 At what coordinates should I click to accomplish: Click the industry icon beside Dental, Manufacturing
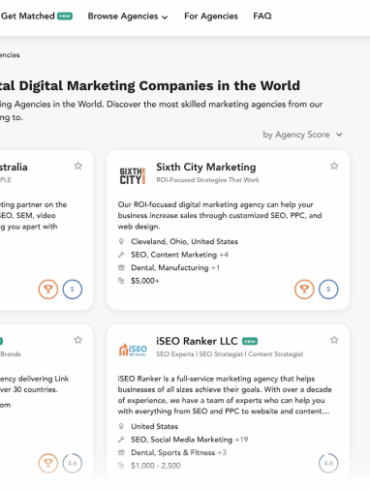pyautogui.click(x=121, y=268)
